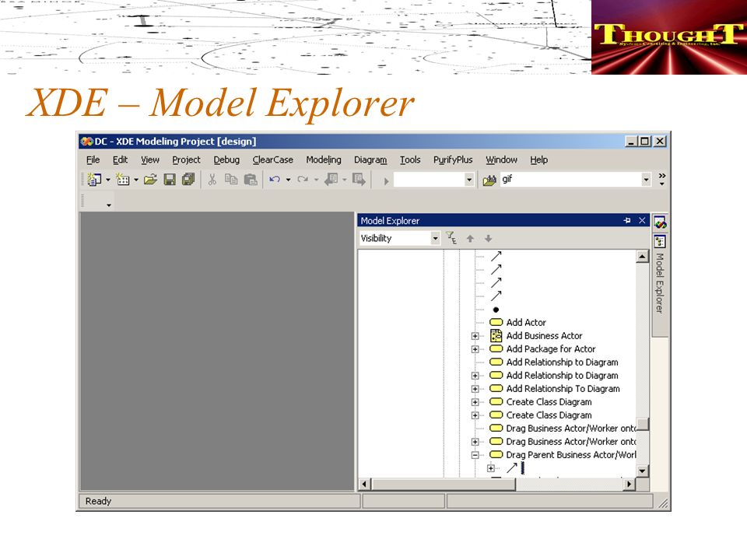Open the PurifyPlus menu
Viewport: 747px width, 560px height.
click(x=453, y=160)
